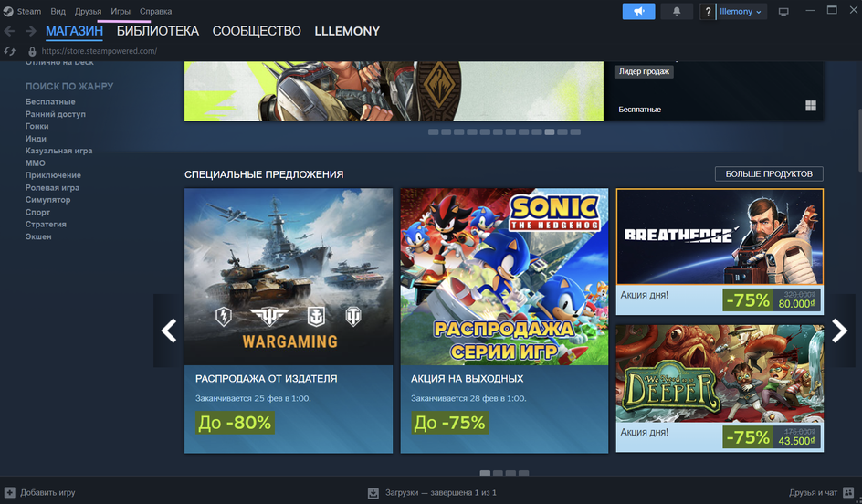The width and height of the screenshot is (862, 504).
Task: Click the Windows platform icon in banner
Action: pos(810,106)
